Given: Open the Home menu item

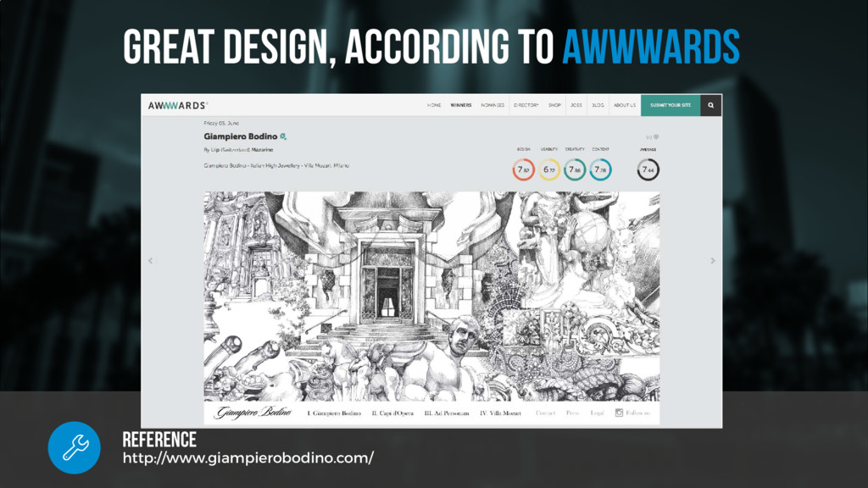Looking at the screenshot, I should coord(434,105).
